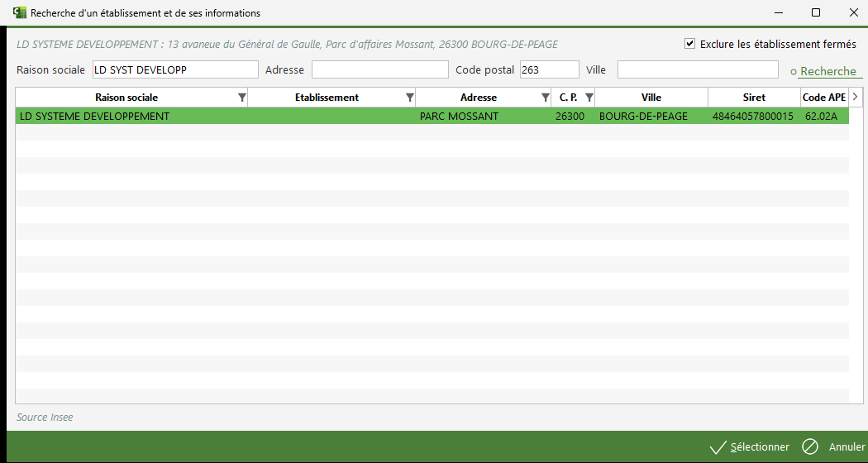Click the small circle icon beside Recherche

click(794, 72)
